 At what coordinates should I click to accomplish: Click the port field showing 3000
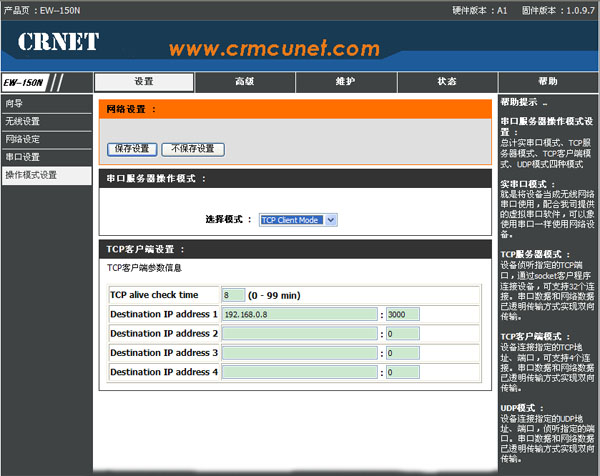(403, 314)
